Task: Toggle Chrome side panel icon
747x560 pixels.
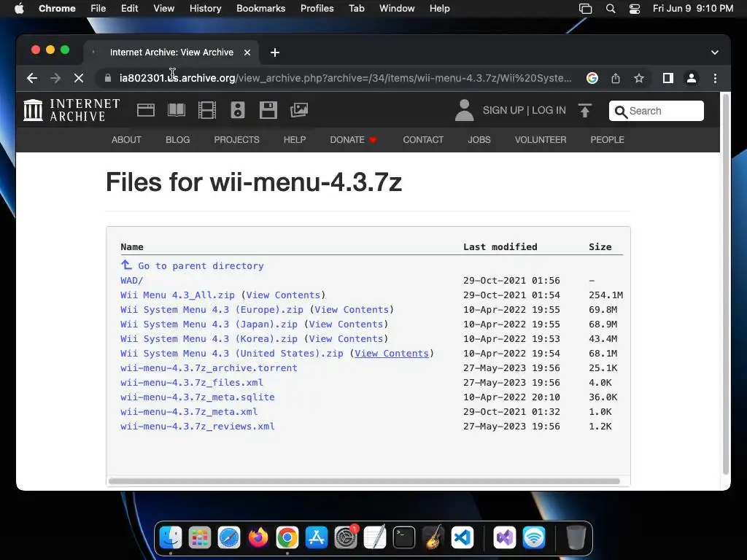Action: click(668, 78)
